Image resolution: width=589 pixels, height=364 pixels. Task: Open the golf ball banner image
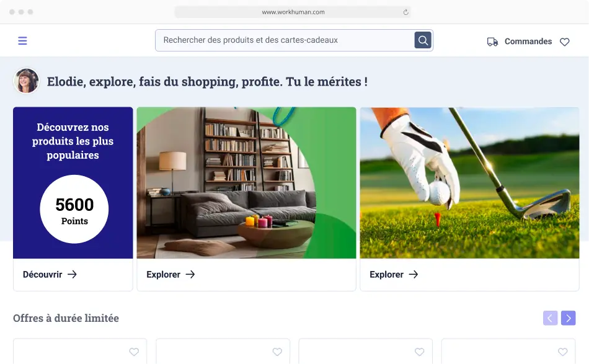469,182
